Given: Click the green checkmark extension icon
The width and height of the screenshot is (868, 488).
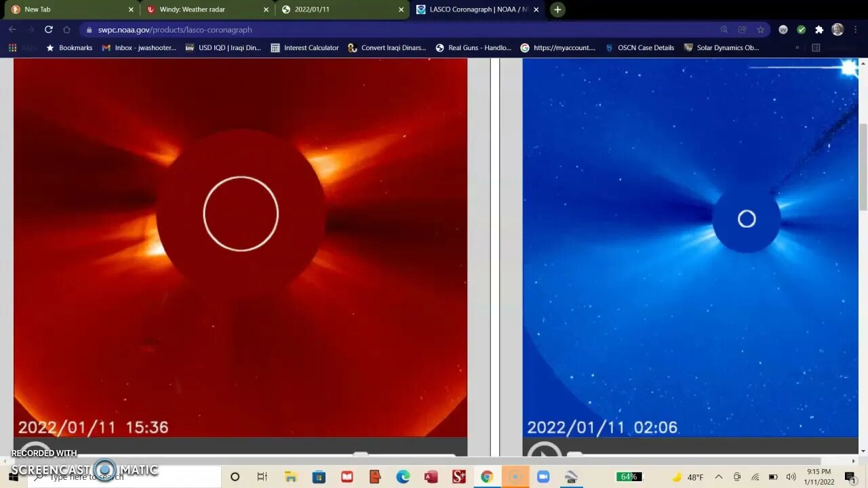Looking at the screenshot, I should [802, 30].
